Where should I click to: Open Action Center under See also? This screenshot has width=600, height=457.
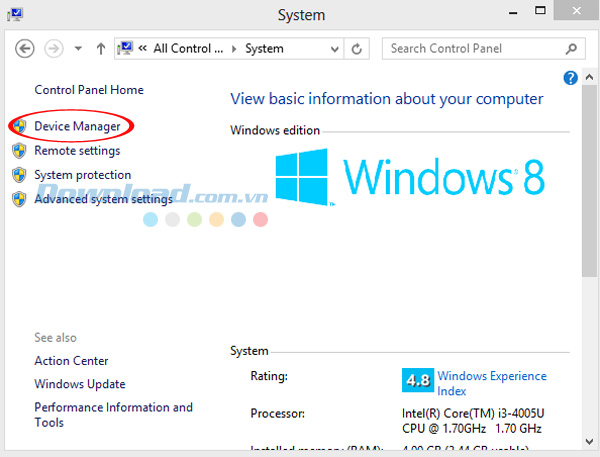click(x=71, y=361)
